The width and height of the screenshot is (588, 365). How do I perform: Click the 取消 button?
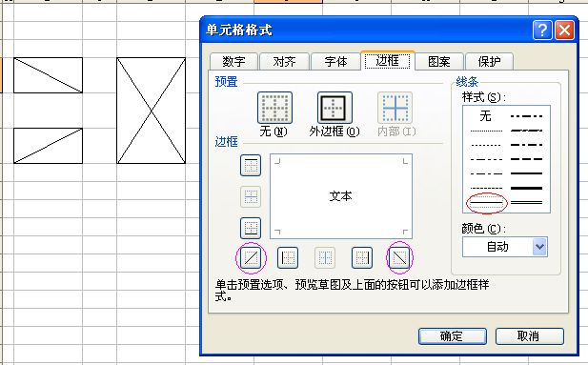(529, 336)
